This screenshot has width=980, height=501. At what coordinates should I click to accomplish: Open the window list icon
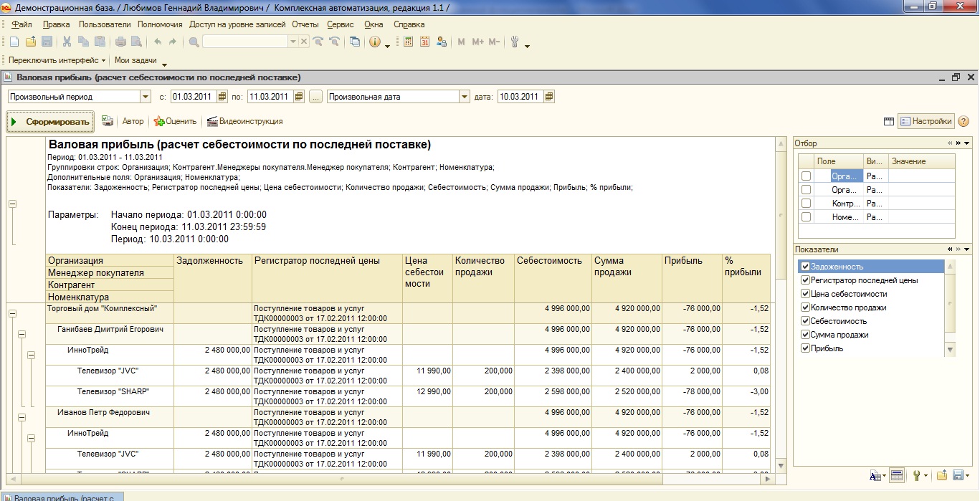(x=355, y=42)
